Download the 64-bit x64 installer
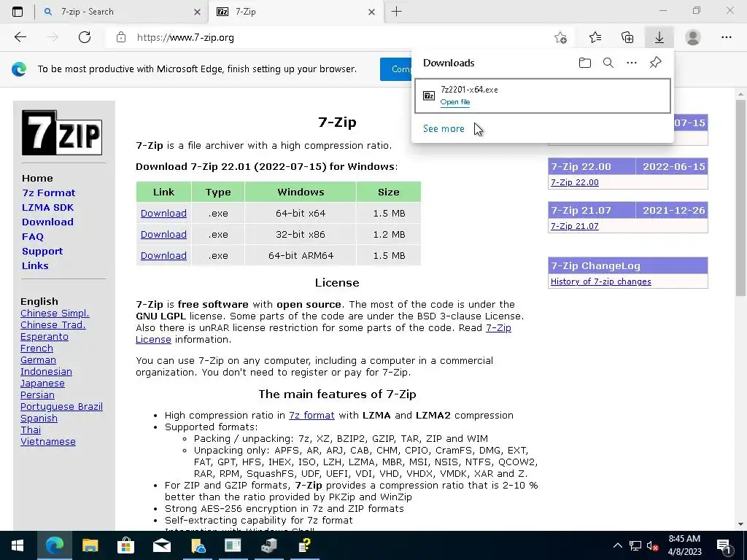747x560 pixels. point(163,214)
